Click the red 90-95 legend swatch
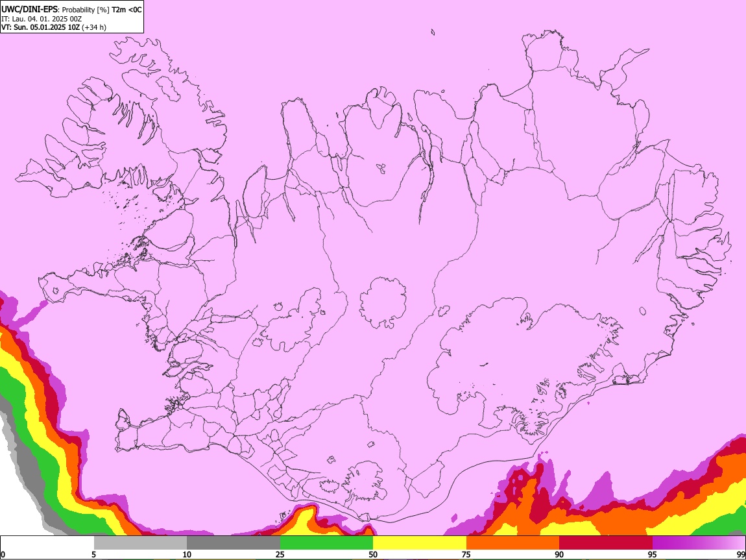Image resolution: width=746 pixels, height=560 pixels. click(x=606, y=543)
